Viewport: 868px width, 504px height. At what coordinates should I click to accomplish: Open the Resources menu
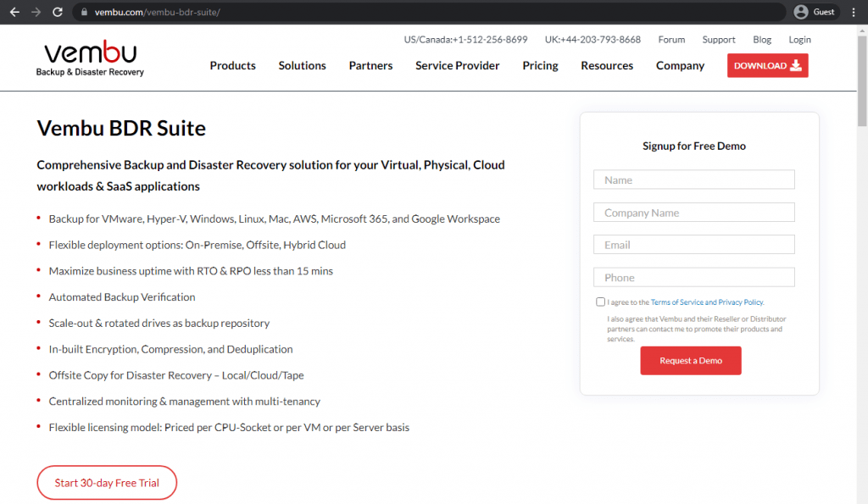point(607,65)
